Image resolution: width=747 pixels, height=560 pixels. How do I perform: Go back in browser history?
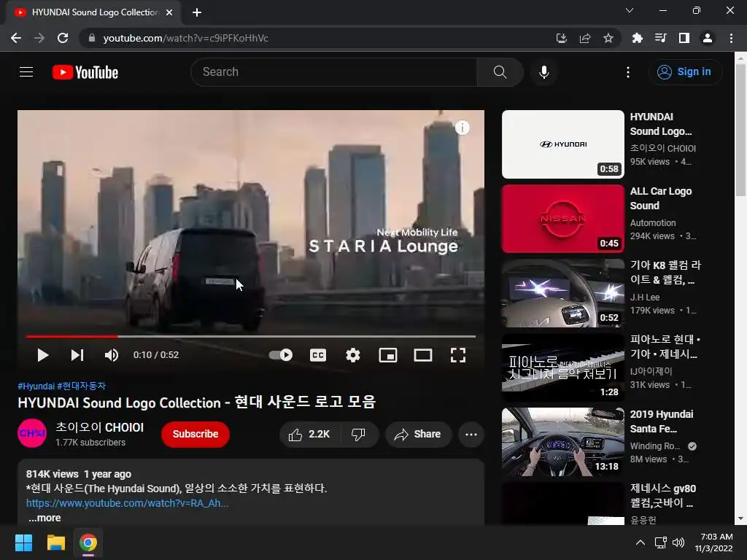[x=16, y=38]
